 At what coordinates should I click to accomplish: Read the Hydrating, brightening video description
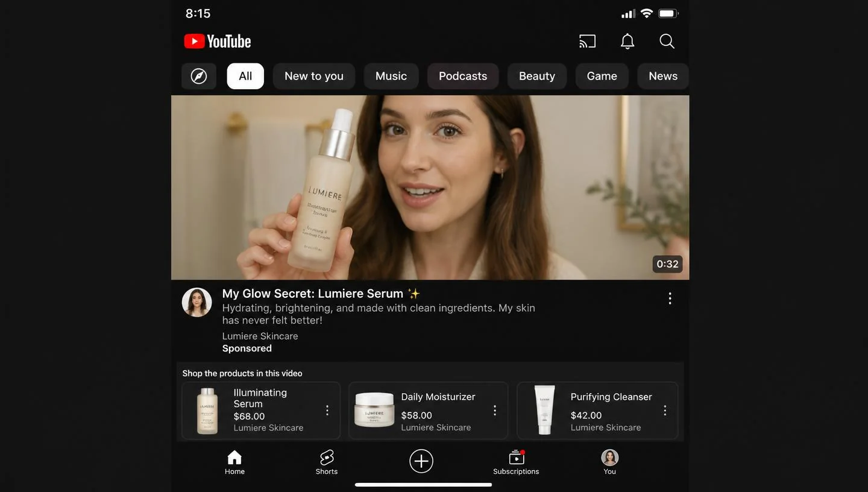(379, 314)
